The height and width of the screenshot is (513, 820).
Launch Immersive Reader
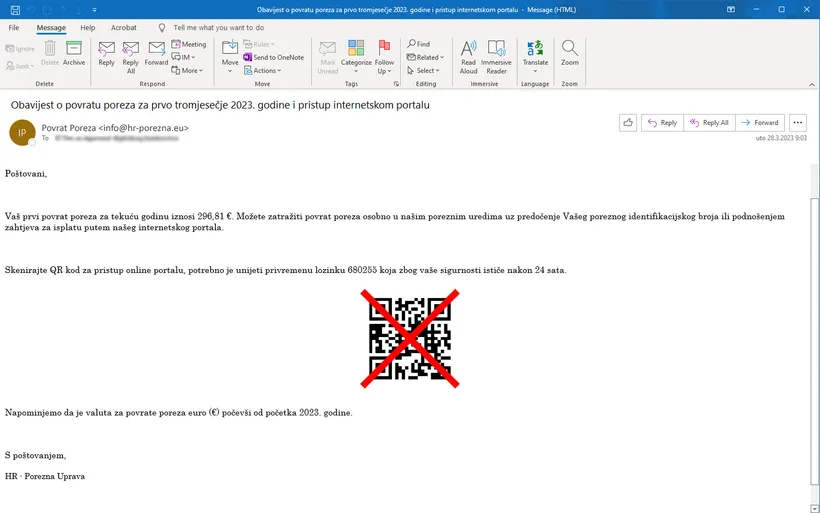(496, 57)
